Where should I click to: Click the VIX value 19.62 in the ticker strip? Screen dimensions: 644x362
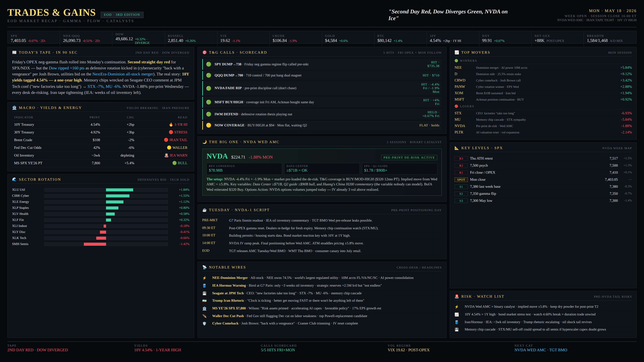pos(225,40)
